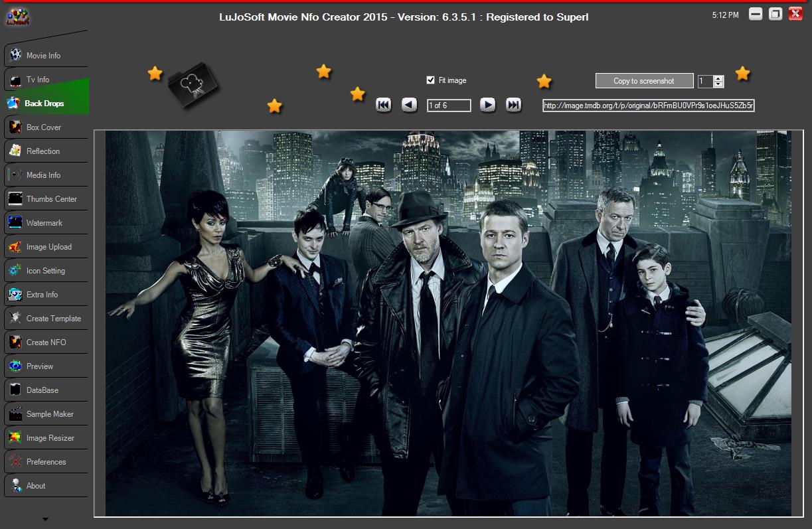
Task: Open Icon Setting panel
Action: coord(46,270)
